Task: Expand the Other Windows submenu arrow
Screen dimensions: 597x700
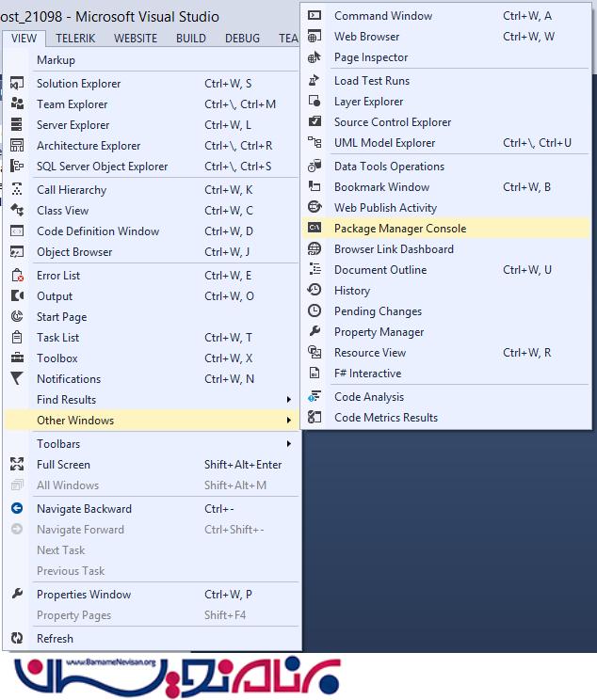Action: coord(288,421)
